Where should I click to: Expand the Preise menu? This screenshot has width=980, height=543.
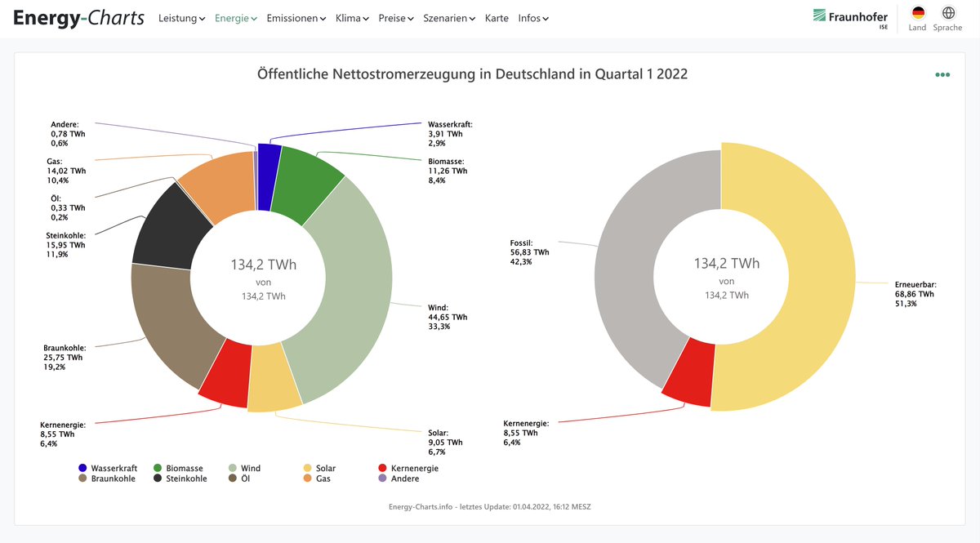pos(396,18)
